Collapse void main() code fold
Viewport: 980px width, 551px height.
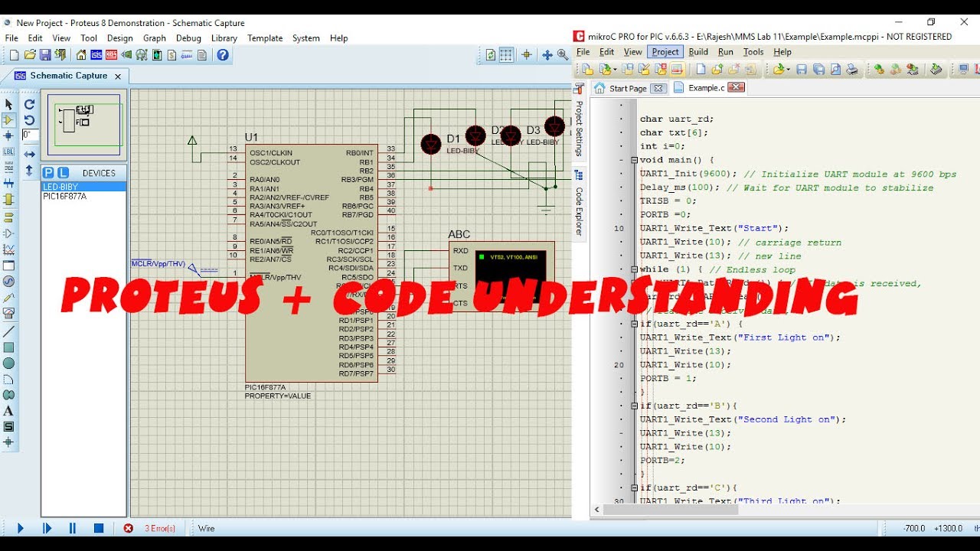(634, 160)
